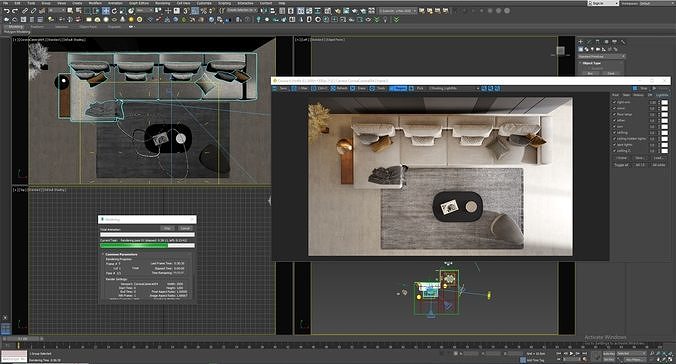Disable the 'back lights' LightMix checkbox
The width and height of the screenshot is (676, 364).
(x=615, y=144)
